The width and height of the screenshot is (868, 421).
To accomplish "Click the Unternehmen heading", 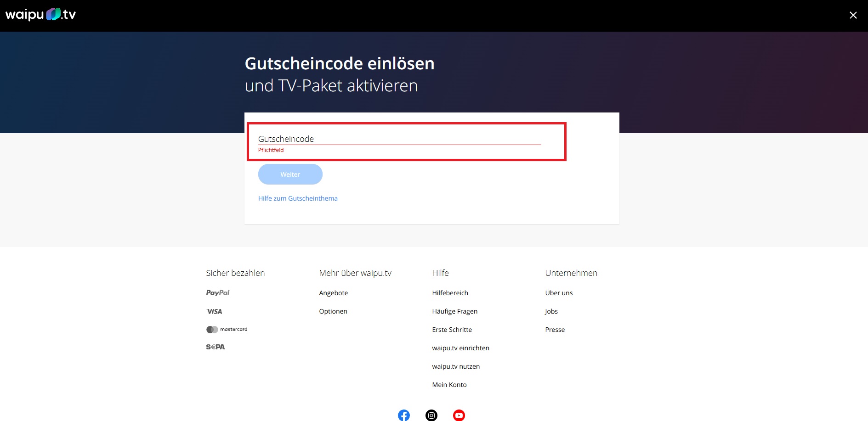I will 571,273.
